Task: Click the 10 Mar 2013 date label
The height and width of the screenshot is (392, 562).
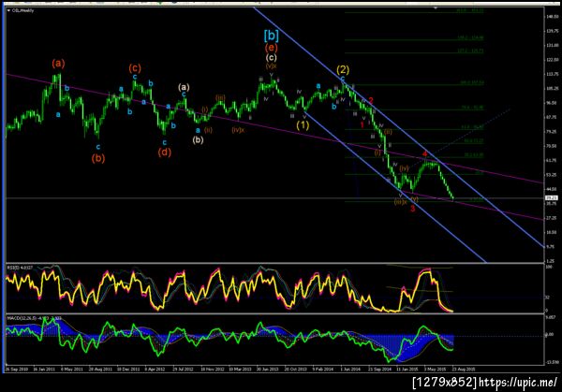Action: [x=240, y=369]
